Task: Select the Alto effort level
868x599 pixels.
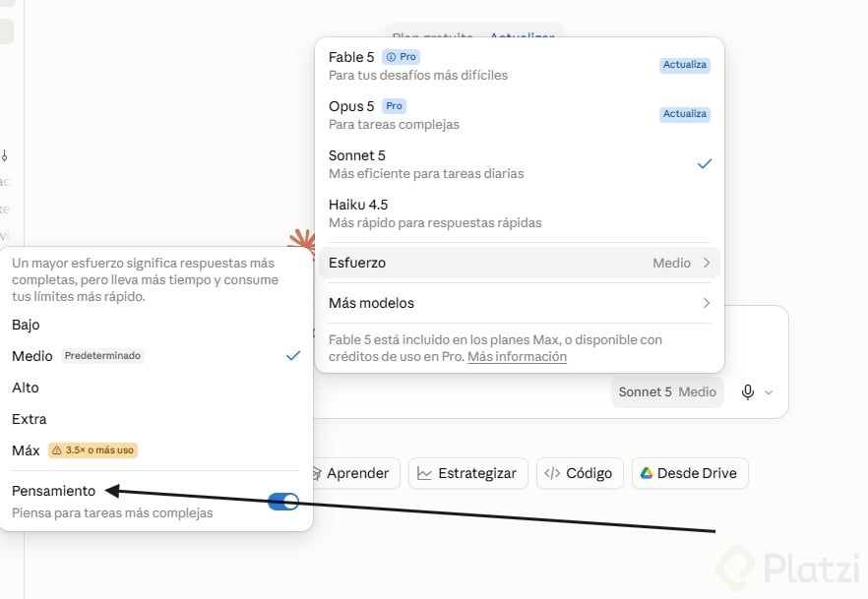Action: click(155, 388)
